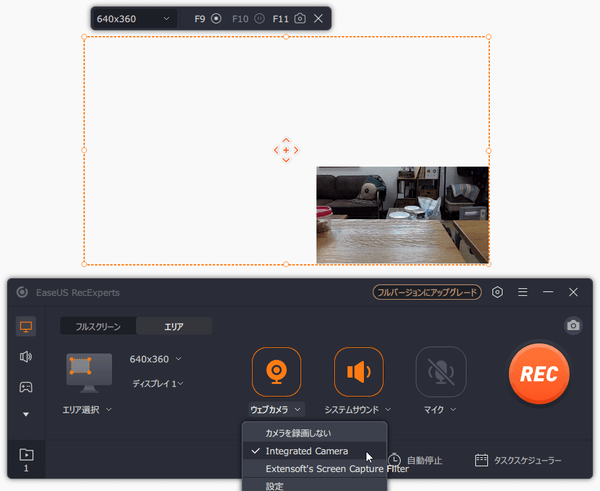Select Integrated Camera menu item
600x491 pixels.
[x=315, y=451]
